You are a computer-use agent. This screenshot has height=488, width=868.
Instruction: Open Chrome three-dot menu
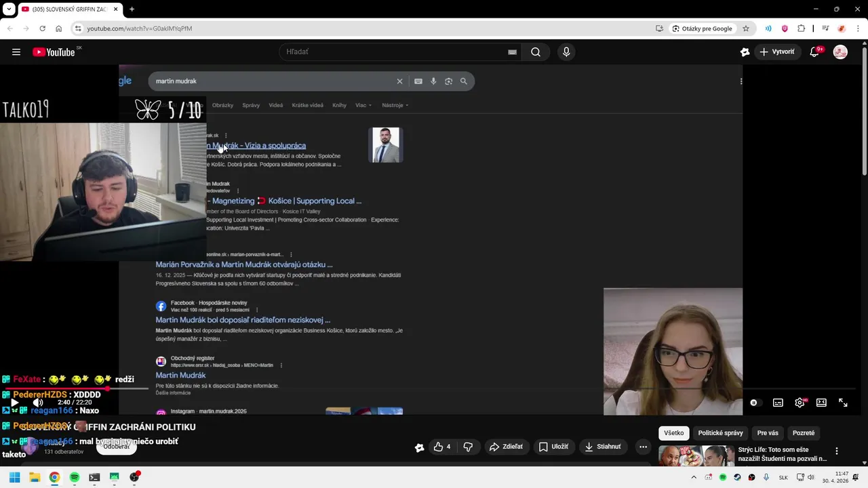pyautogui.click(x=858, y=28)
